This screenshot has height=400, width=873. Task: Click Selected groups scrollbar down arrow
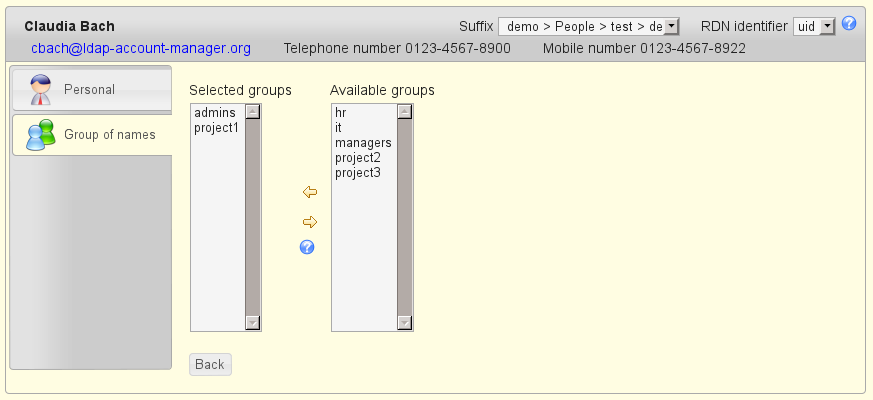tap(252, 322)
